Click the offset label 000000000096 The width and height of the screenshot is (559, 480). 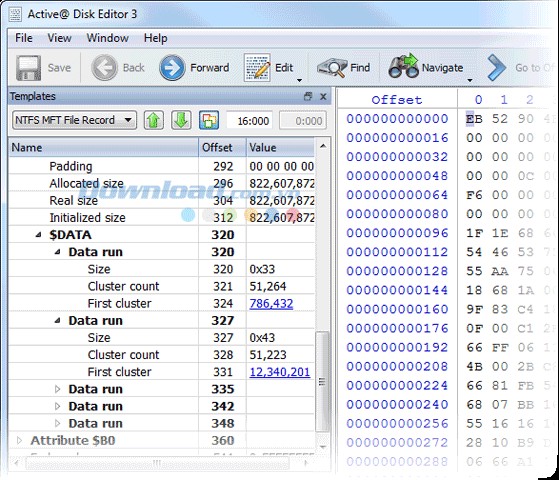pos(397,233)
